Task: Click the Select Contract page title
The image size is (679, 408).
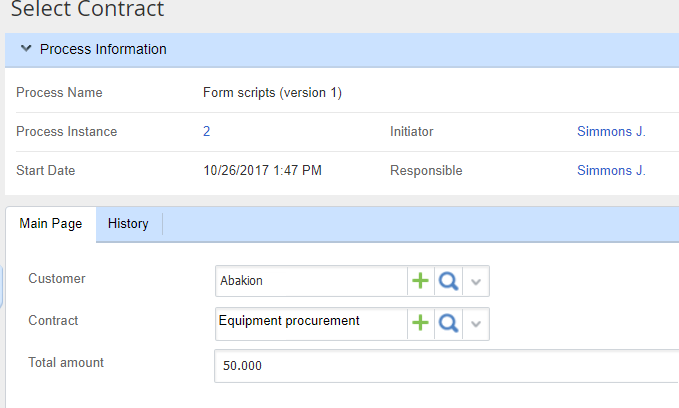Action: (87, 10)
